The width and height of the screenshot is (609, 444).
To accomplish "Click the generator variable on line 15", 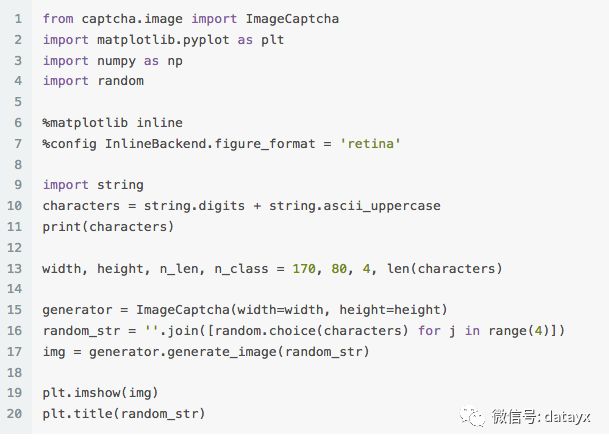I will click(77, 310).
